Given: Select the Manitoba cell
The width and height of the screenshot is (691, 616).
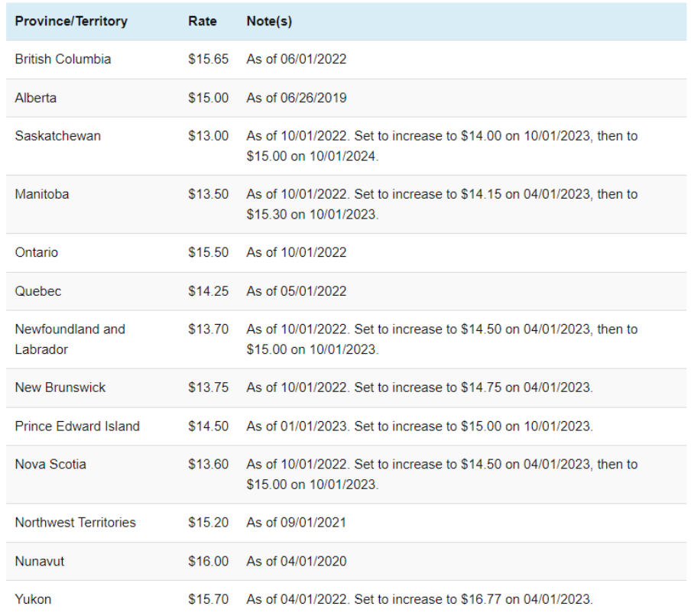Looking at the screenshot, I should 42,194.
